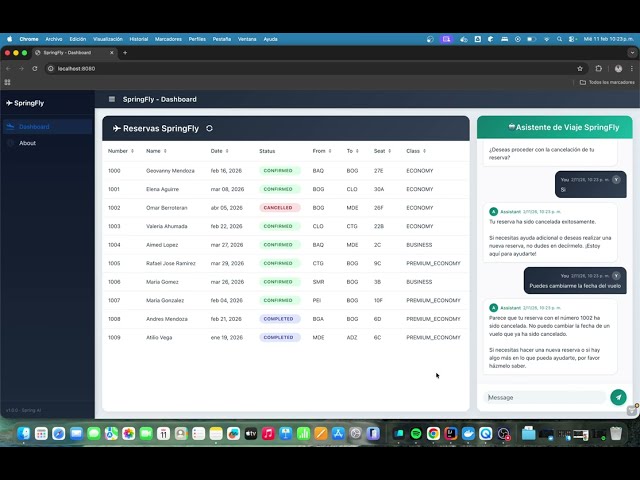The image size is (640, 480).
Task: Toggle the sidebar hamburger menu icon
Action: [x=112, y=99]
